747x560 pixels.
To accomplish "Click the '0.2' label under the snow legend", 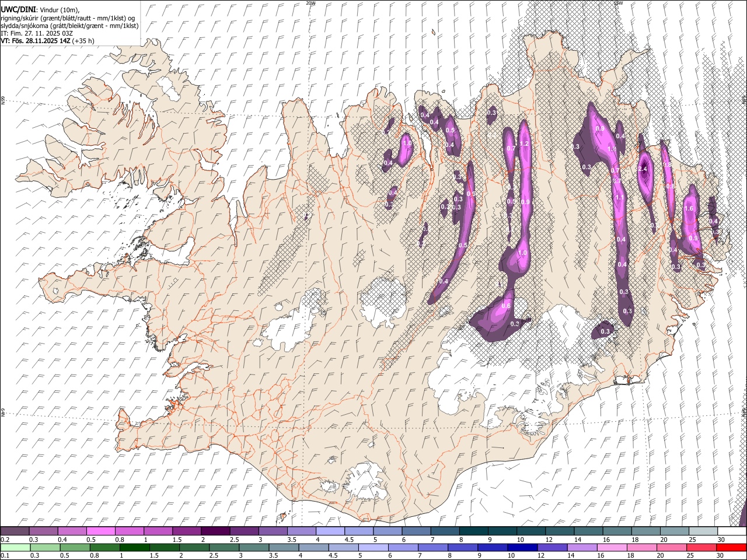I will pos(5,540).
